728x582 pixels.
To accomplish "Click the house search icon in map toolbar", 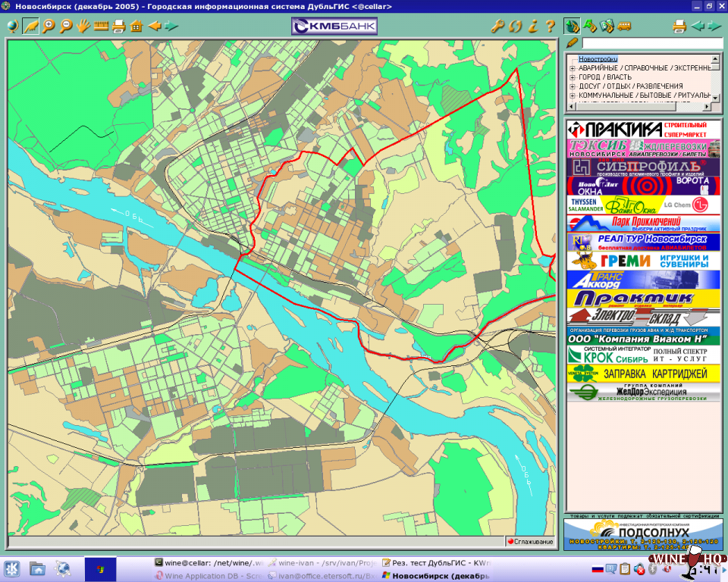I will (136, 27).
